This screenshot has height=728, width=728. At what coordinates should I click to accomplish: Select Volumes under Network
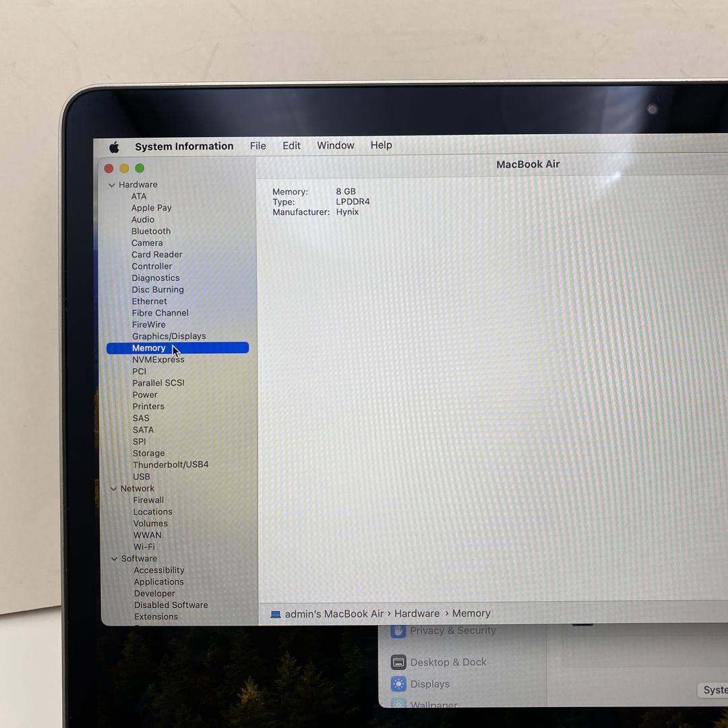(x=150, y=523)
